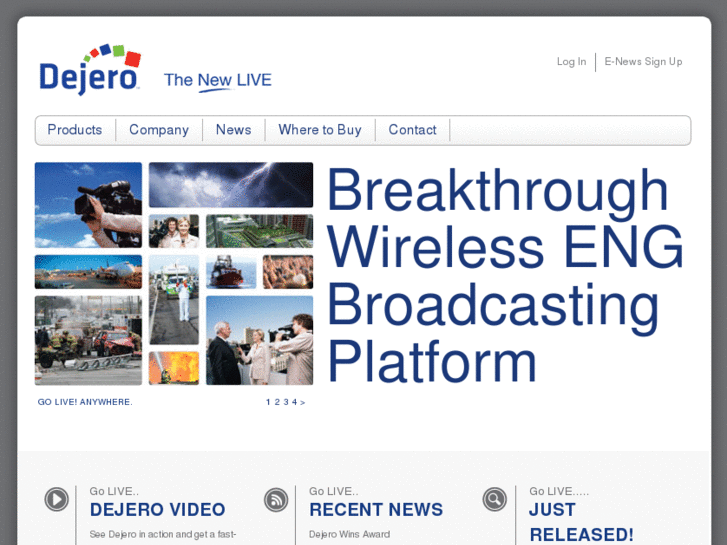Click the magnifier icon beside Just Released
This screenshot has width=727, height=545.
[x=495, y=500]
